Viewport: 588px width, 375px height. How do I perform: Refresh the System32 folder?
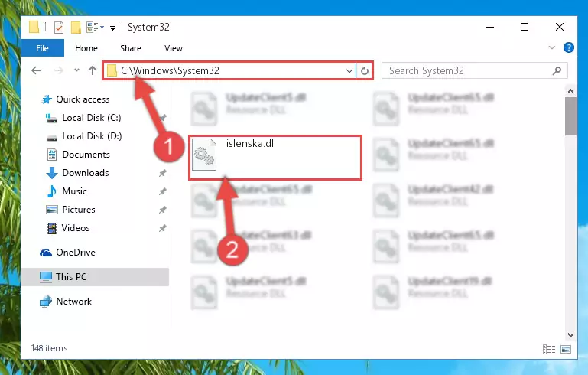364,70
